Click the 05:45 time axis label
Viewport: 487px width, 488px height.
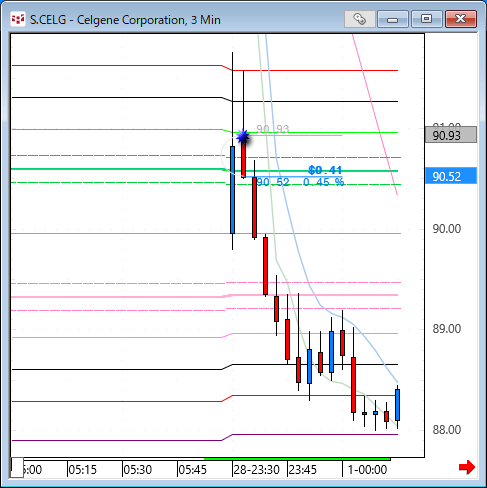tap(192, 470)
